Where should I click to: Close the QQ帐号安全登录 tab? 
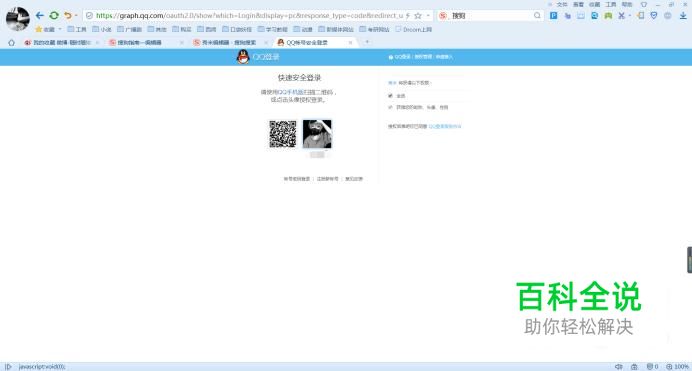point(350,42)
